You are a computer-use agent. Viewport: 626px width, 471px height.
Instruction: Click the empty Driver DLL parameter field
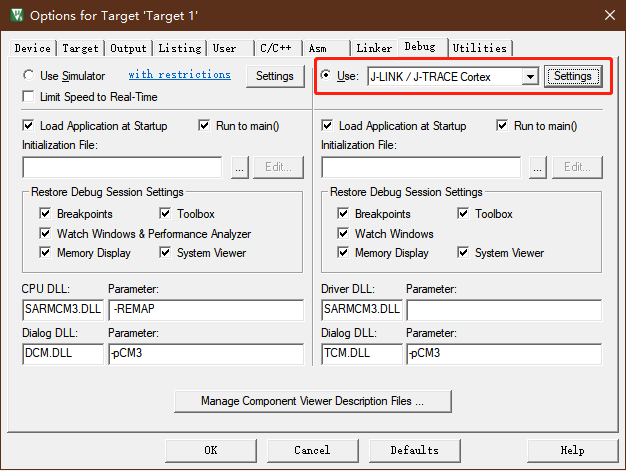(504, 310)
